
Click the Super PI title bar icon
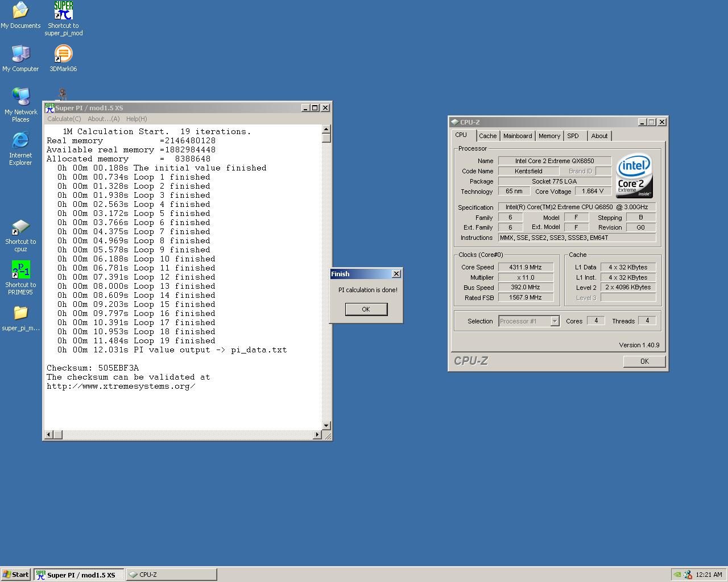[49, 108]
